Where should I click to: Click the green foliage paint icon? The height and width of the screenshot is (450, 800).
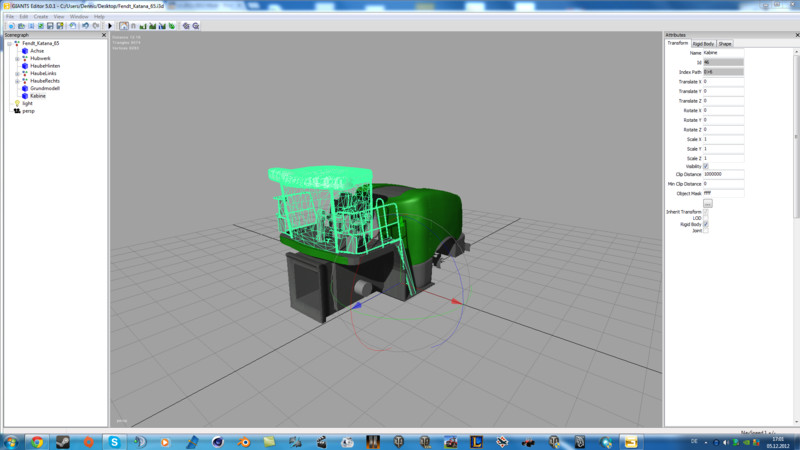(172, 26)
